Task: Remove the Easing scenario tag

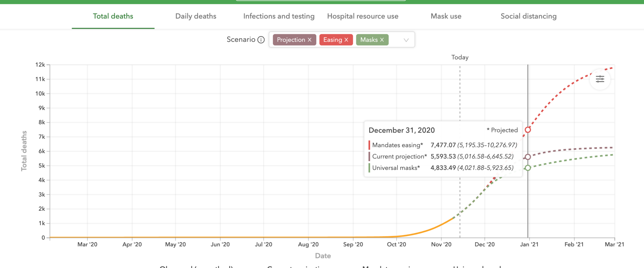Action: [x=346, y=40]
